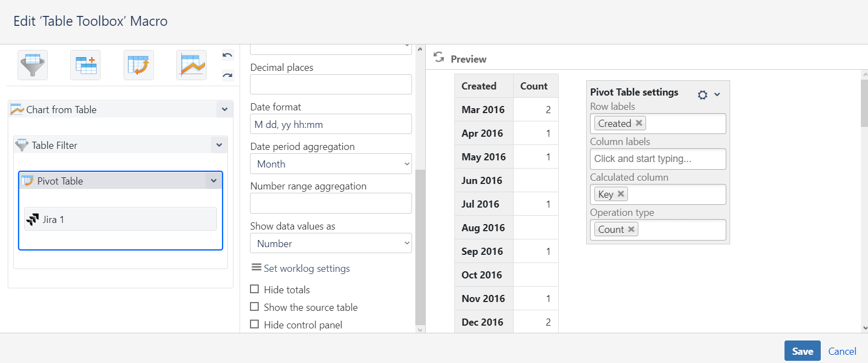Click the Save button

pos(802,351)
